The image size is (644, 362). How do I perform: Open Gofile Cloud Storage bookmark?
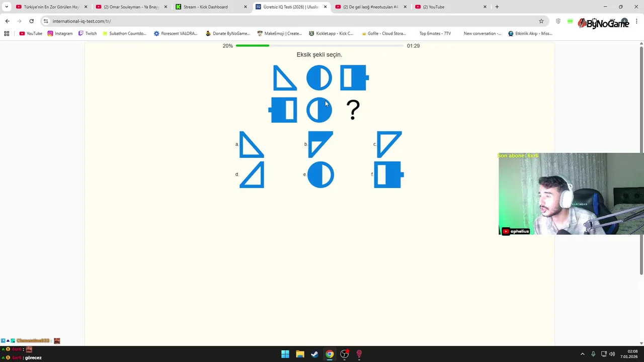coord(383,33)
